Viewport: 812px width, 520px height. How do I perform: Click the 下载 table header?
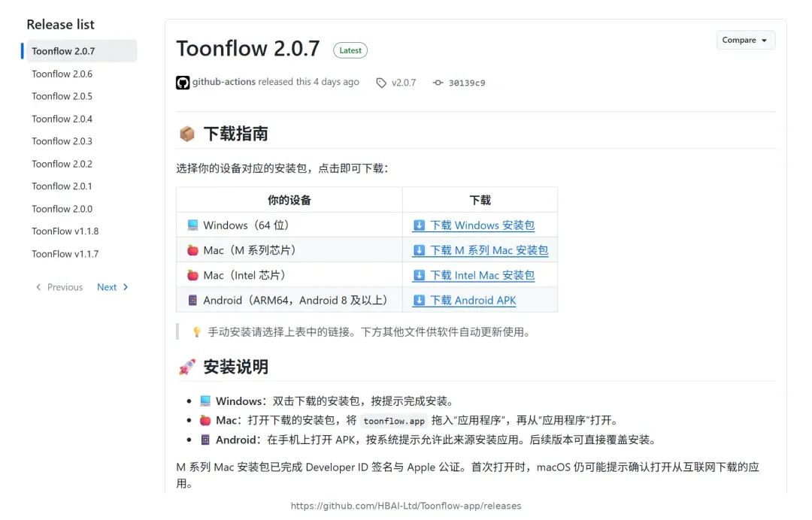pos(480,200)
